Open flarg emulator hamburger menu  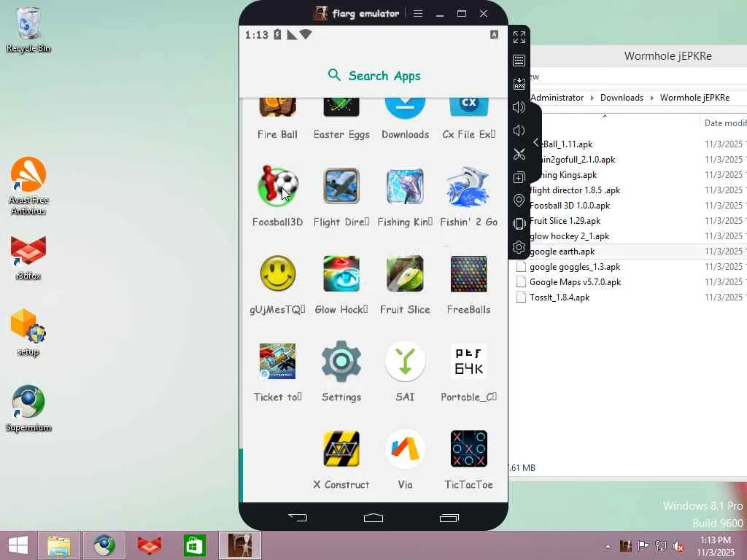click(x=418, y=13)
